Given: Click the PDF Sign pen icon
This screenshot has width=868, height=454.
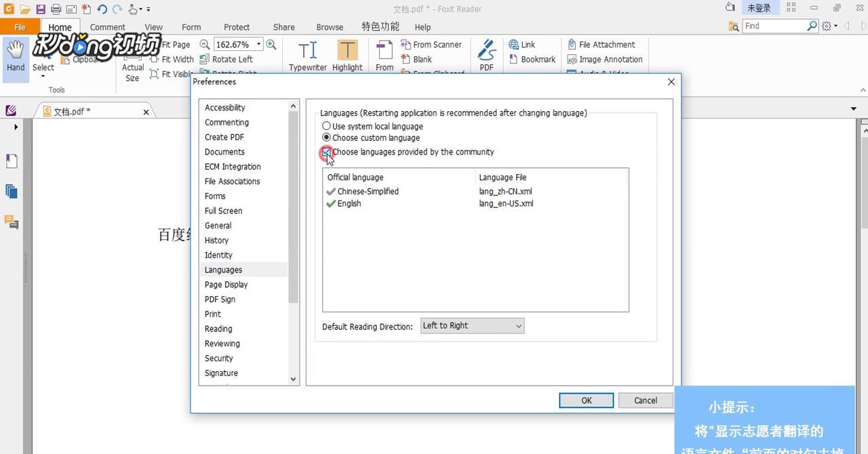Looking at the screenshot, I should point(486,56).
